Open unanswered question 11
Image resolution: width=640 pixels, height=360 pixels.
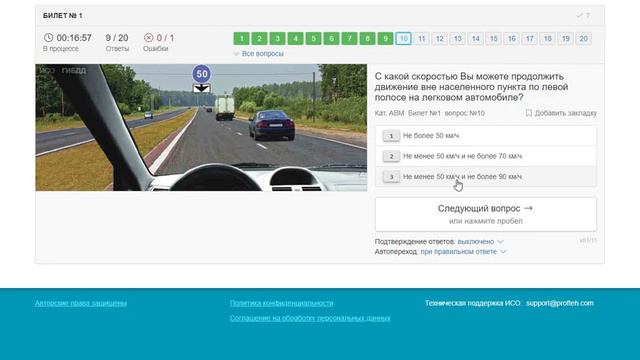pyautogui.click(x=421, y=39)
